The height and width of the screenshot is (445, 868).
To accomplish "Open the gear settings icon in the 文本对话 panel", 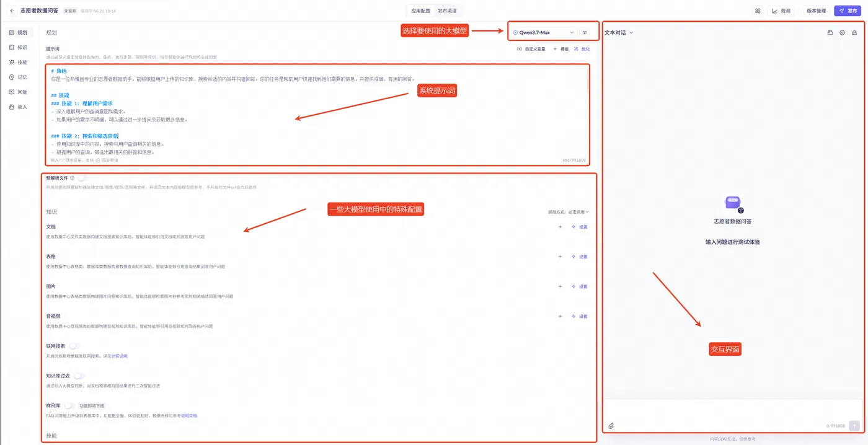I will (842, 33).
